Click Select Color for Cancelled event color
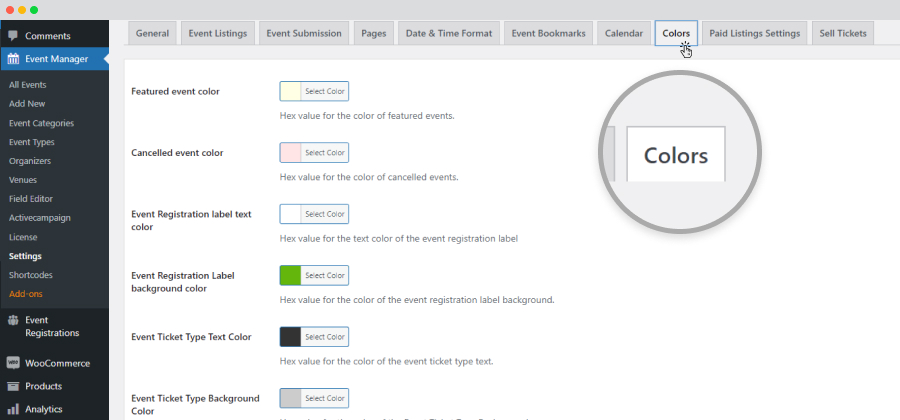This screenshot has width=900, height=420. (x=325, y=153)
